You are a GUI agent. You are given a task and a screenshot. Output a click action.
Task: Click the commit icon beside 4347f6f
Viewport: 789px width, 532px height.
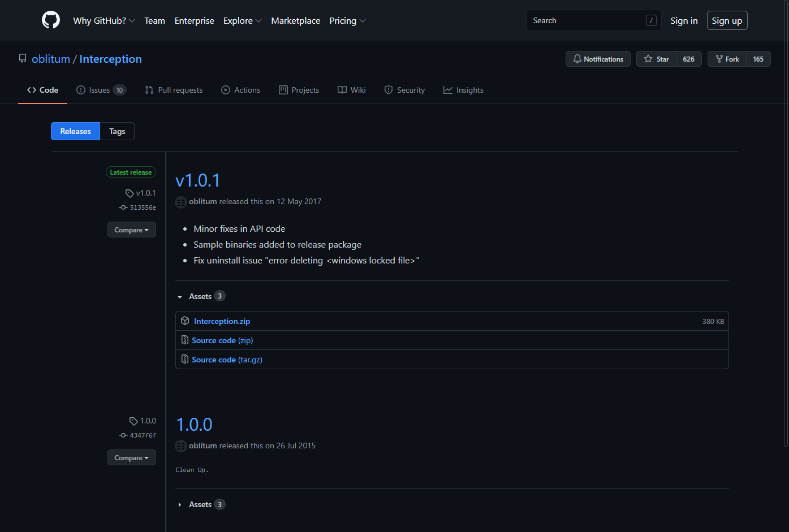[x=123, y=435]
